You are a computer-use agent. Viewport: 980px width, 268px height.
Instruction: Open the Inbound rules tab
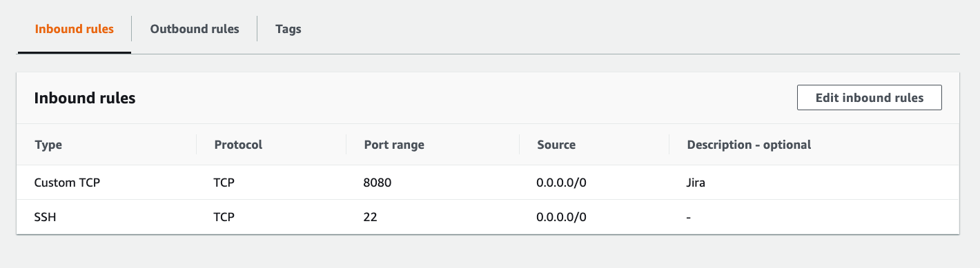click(x=74, y=29)
